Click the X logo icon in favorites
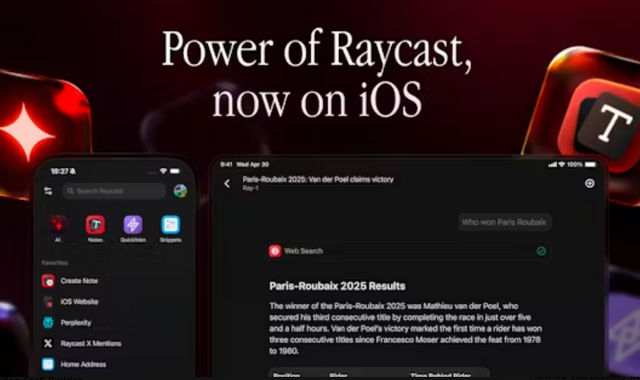This screenshot has width=640, height=380. [48, 343]
